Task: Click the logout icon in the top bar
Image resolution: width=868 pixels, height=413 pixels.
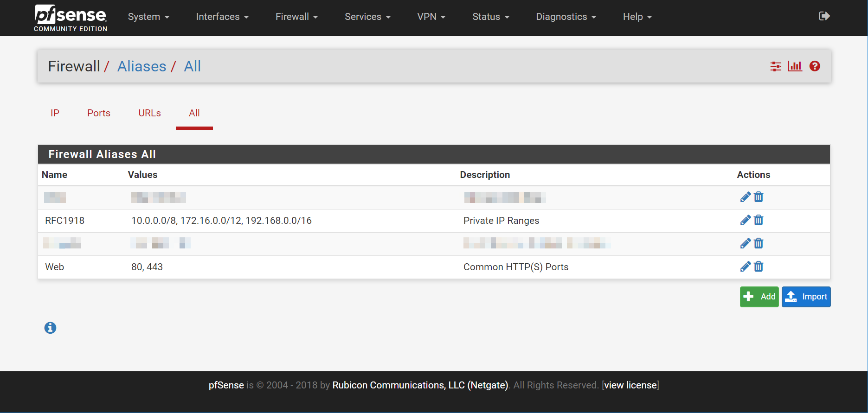Action: [x=824, y=16]
